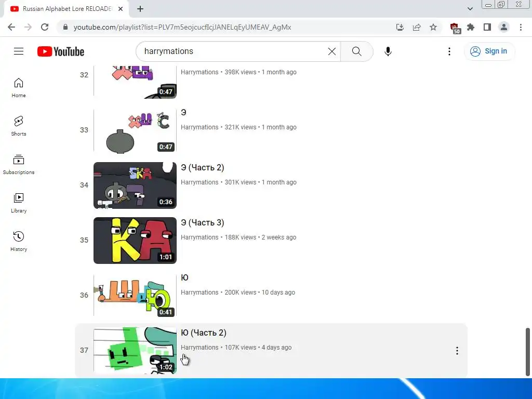
Task: Open the YouTube hamburger guide menu
Action: pyautogui.click(x=19, y=51)
